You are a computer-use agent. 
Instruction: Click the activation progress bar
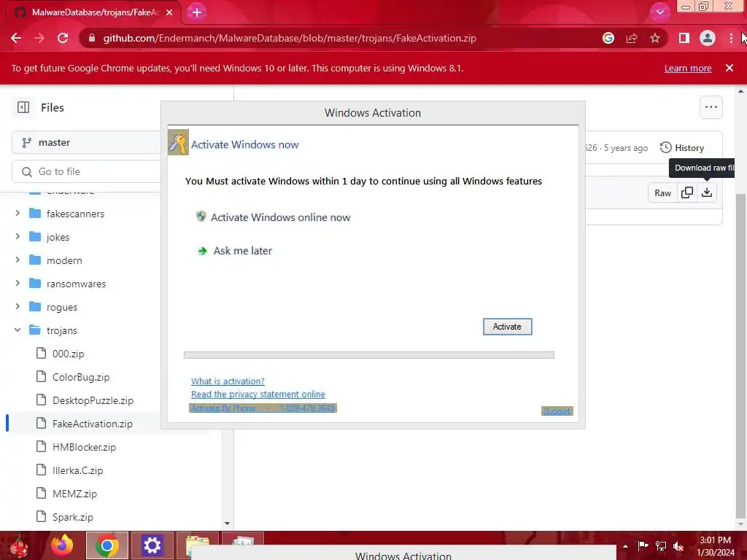point(369,355)
